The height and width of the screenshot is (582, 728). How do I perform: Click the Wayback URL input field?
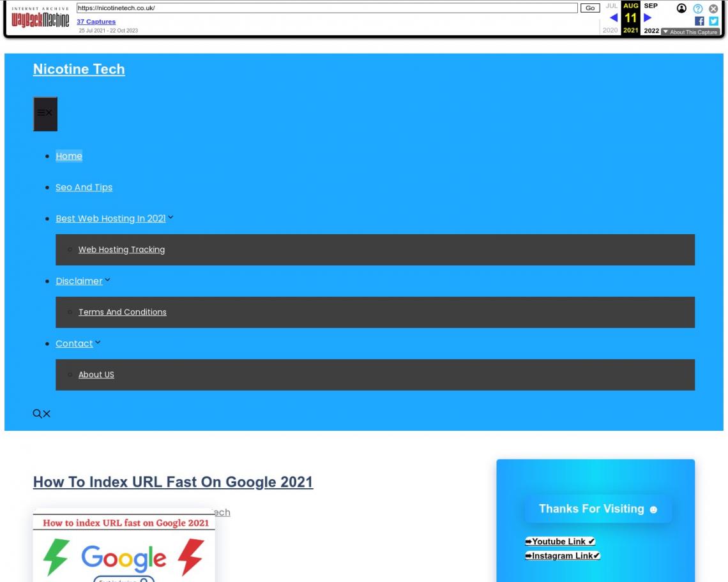[326, 8]
